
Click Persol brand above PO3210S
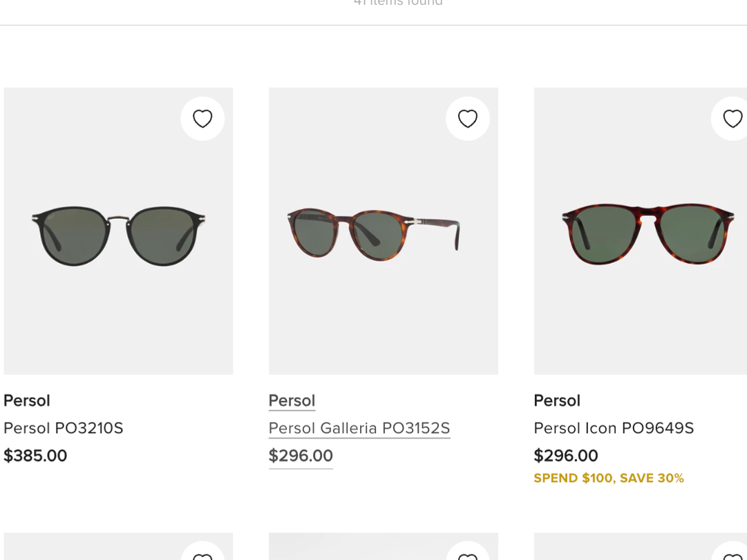point(27,400)
